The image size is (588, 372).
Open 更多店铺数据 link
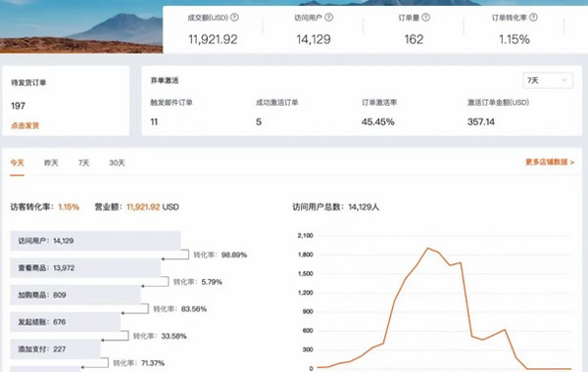point(550,162)
